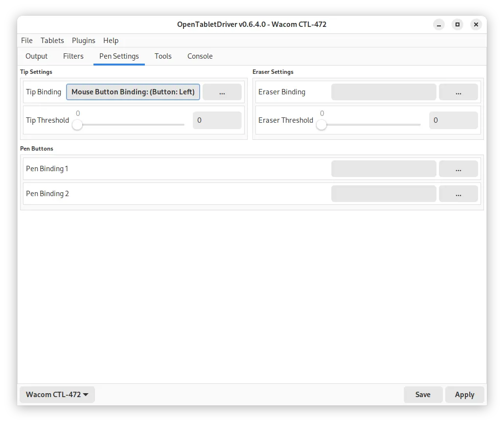Open the Plugins menu
504x424 pixels.
coord(83,41)
